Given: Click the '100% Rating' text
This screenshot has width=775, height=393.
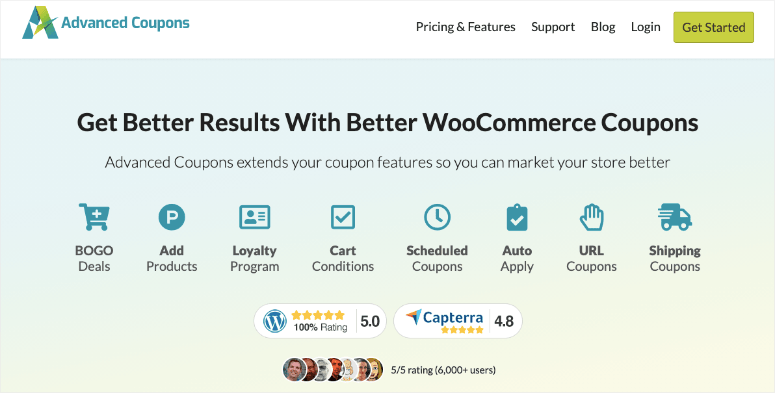Looking at the screenshot, I should pyautogui.click(x=320, y=327).
